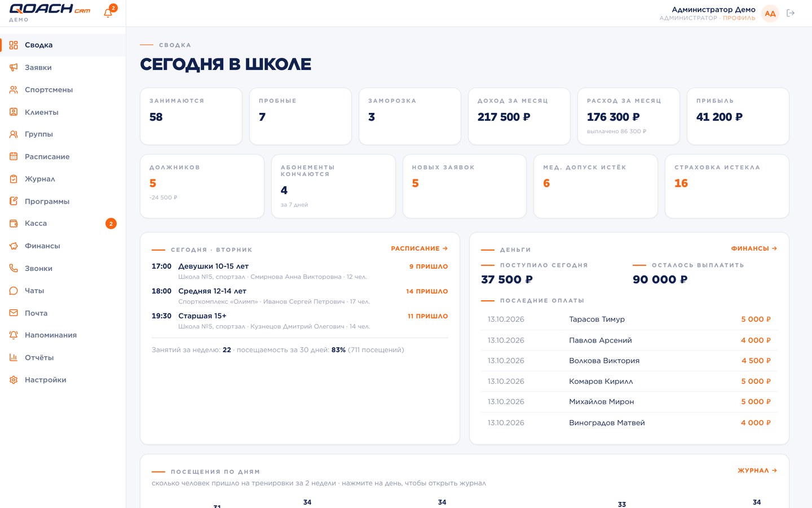Navigate to Расписание menu item

(x=63, y=156)
